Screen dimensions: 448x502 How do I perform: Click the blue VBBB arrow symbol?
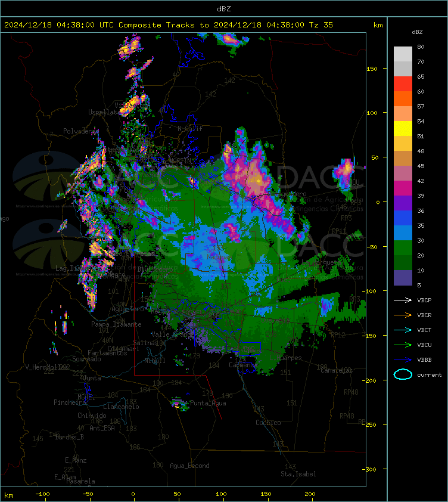click(403, 360)
